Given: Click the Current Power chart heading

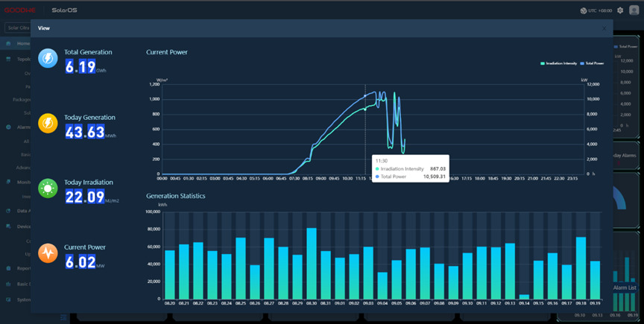Looking at the screenshot, I should [x=167, y=52].
